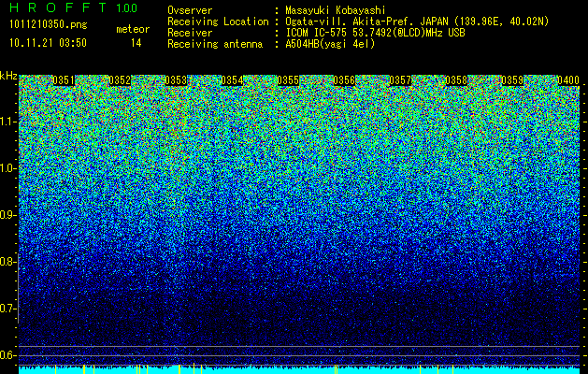Click the Receiver field label
Screen dimensions: 588x374
[x=190, y=33]
